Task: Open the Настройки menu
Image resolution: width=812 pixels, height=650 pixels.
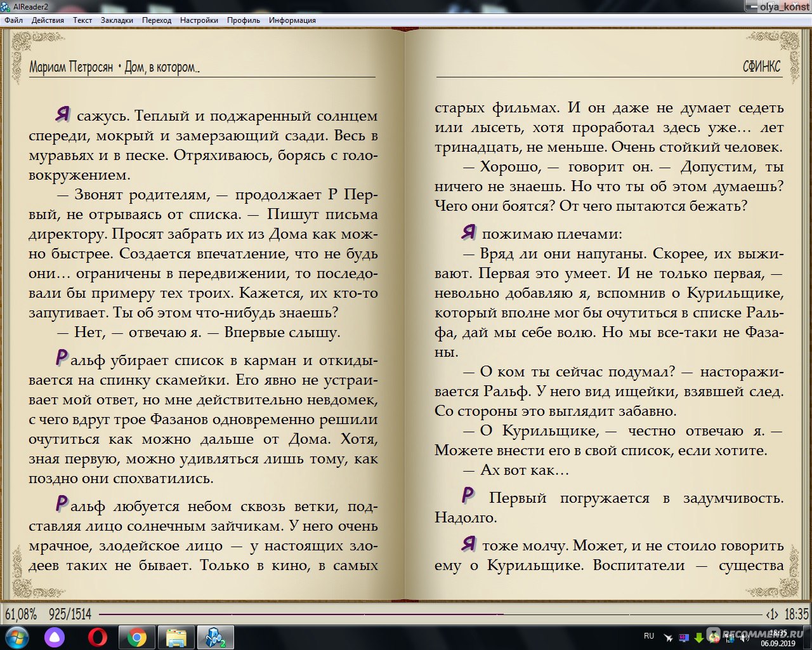Action: coord(199,20)
